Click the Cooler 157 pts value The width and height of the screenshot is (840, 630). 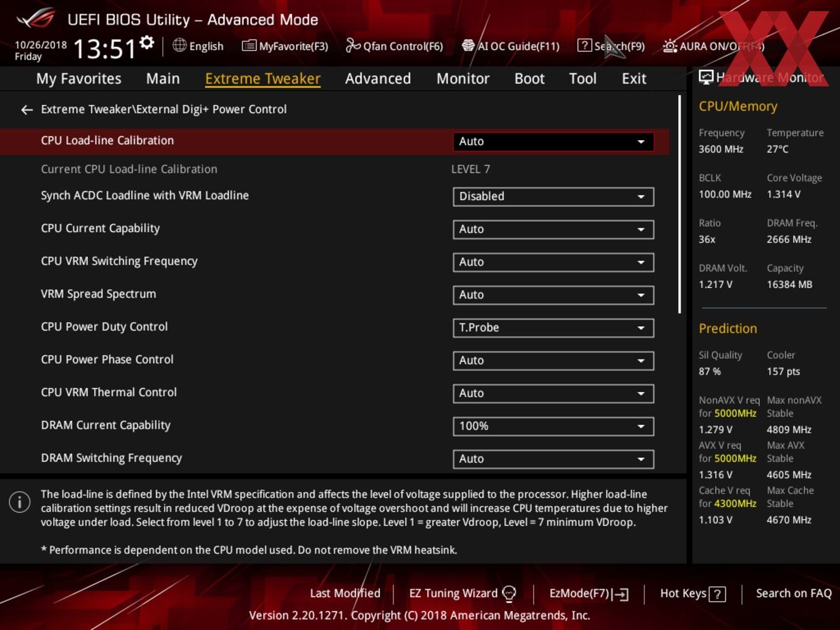point(783,371)
